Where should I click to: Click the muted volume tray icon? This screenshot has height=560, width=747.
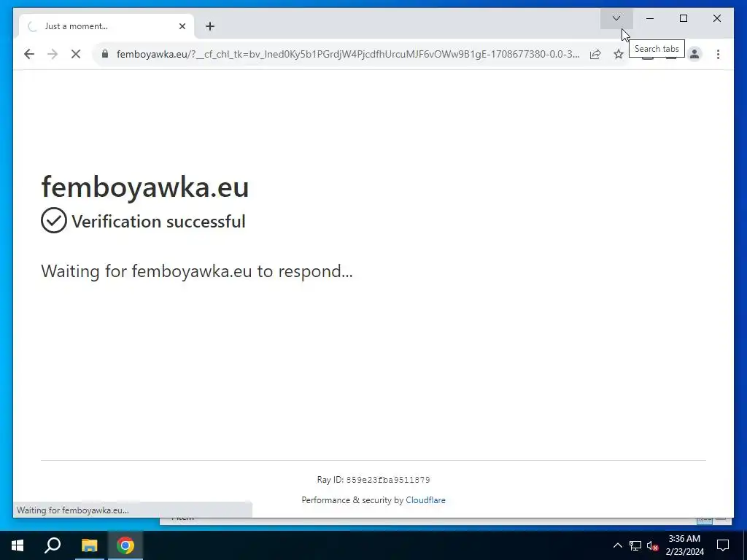[x=653, y=545]
